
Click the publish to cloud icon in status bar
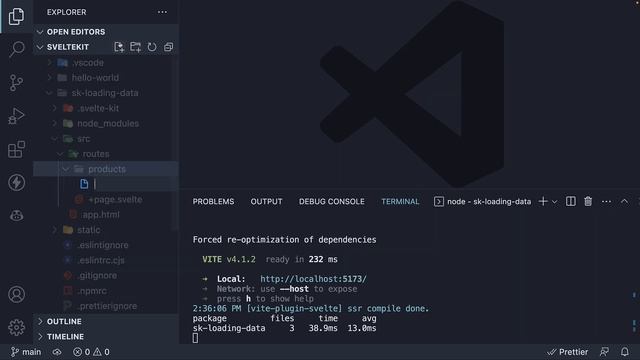(x=57, y=352)
